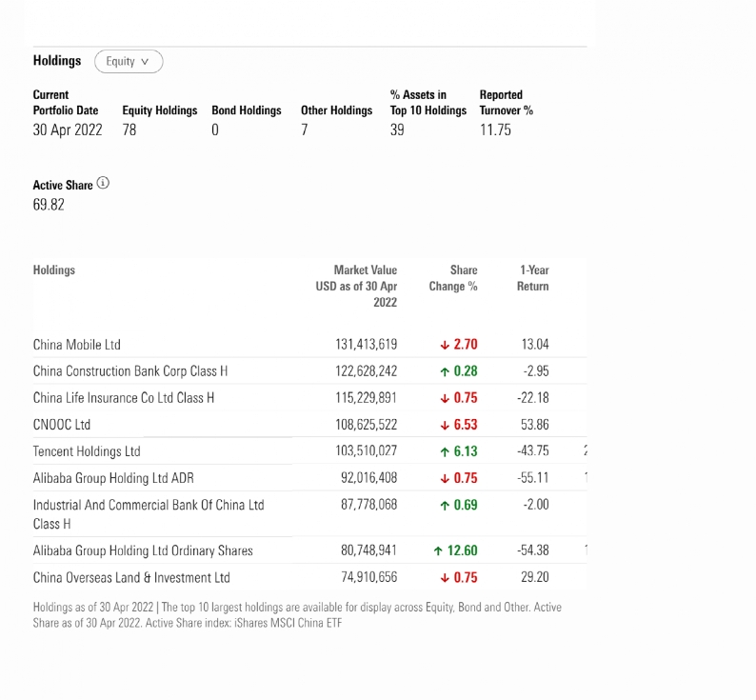The width and height of the screenshot is (756, 700).
Task: Click 1-year return 29.20
Action: [x=535, y=577]
